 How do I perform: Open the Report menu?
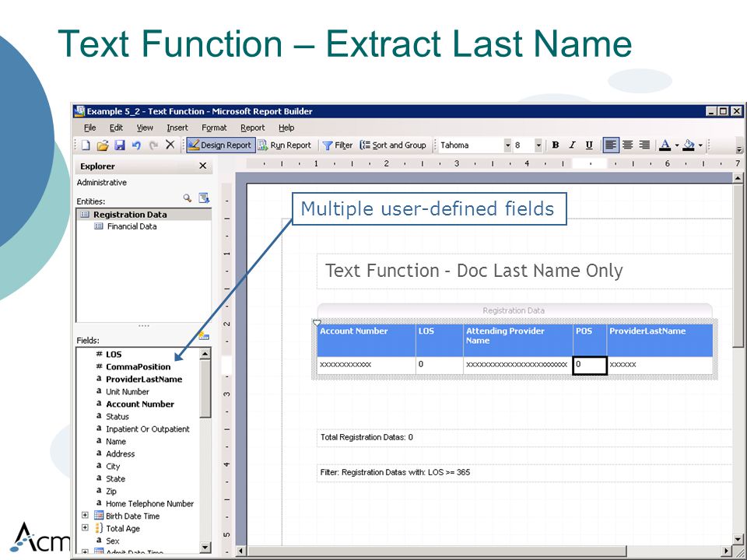coord(252,128)
